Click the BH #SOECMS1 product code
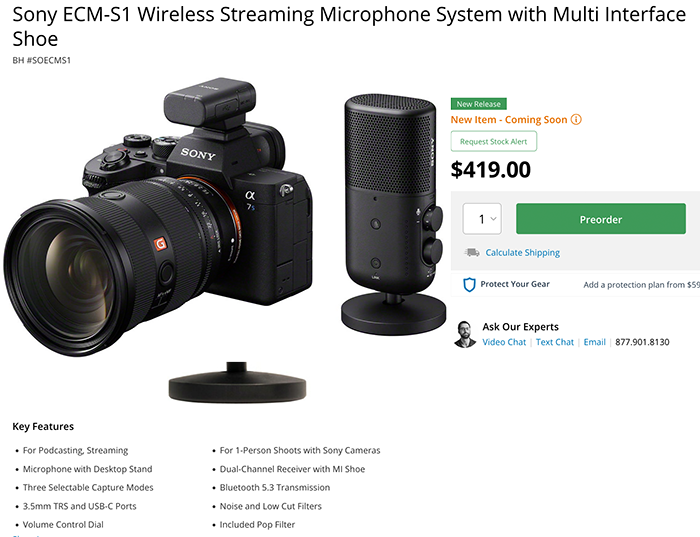 click(42, 60)
